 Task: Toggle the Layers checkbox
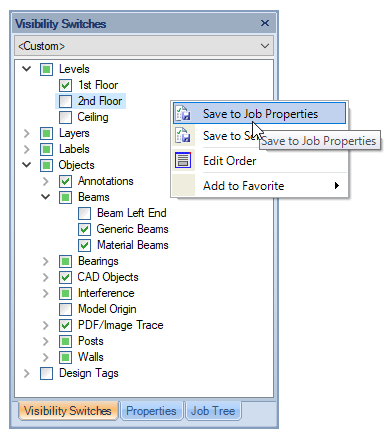point(46,133)
